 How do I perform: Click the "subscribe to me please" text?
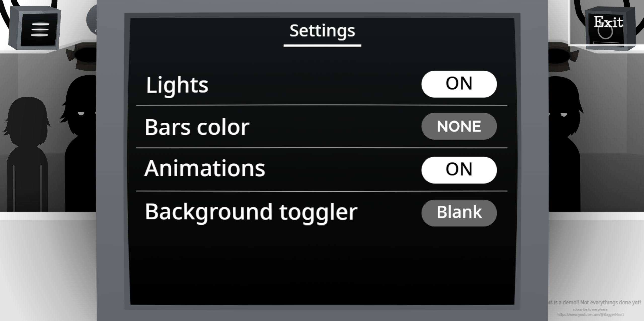point(590,309)
